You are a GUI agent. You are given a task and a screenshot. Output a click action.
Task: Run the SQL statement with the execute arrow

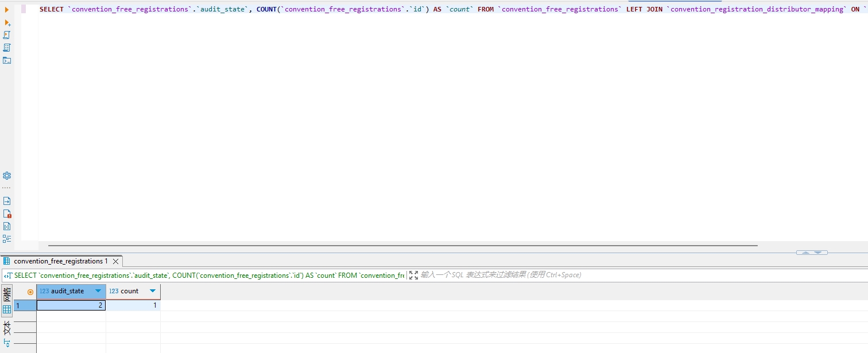click(x=7, y=10)
